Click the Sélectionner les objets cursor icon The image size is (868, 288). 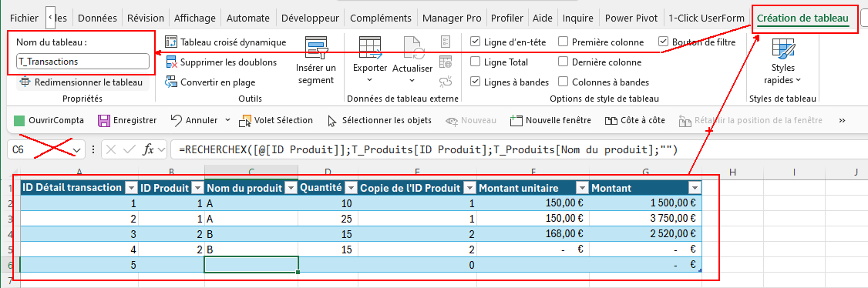pos(332,120)
